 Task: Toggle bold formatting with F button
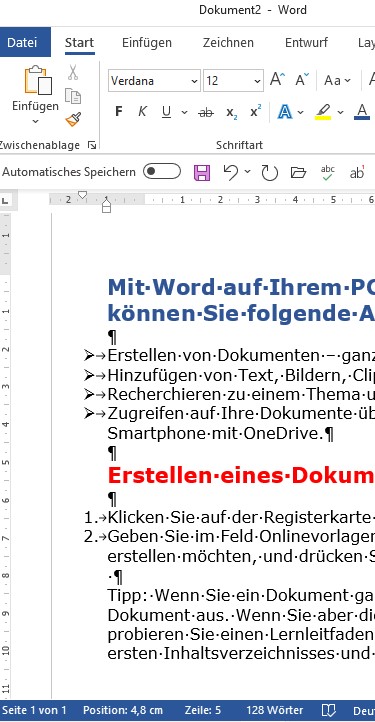pyautogui.click(x=119, y=112)
